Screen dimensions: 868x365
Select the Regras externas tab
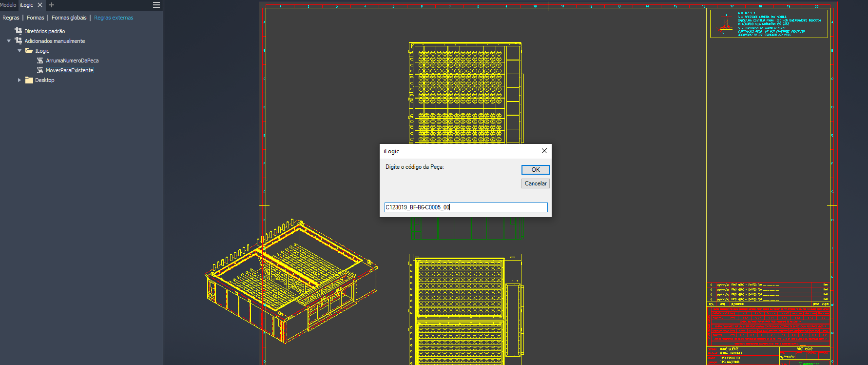coord(114,18)
